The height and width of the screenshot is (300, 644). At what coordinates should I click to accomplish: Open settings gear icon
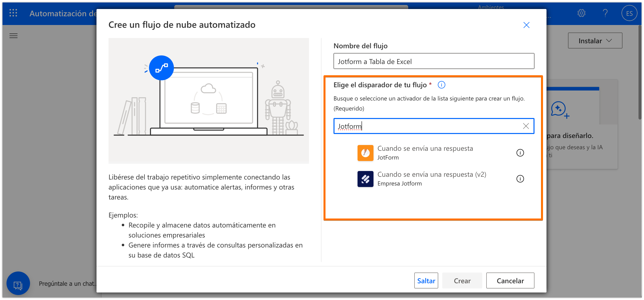point(581,13)
